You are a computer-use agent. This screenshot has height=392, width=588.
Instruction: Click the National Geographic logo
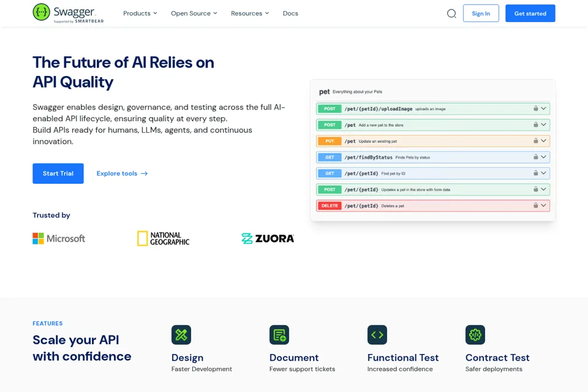163,239
